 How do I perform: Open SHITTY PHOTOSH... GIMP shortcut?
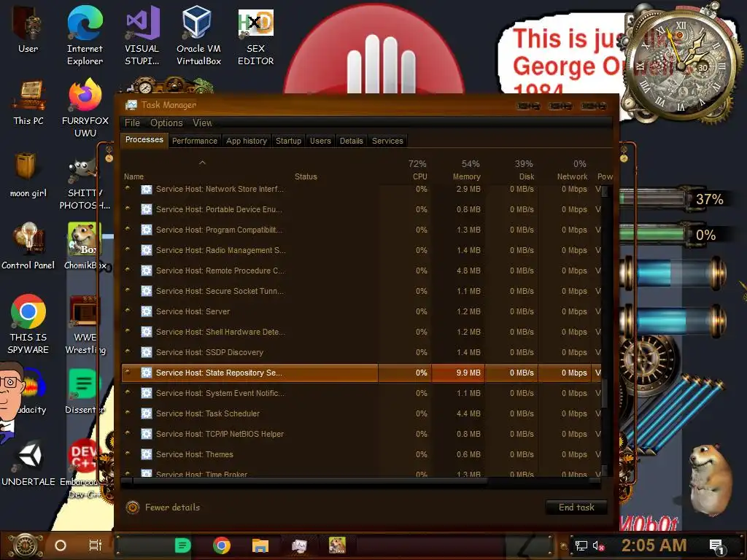85,183
